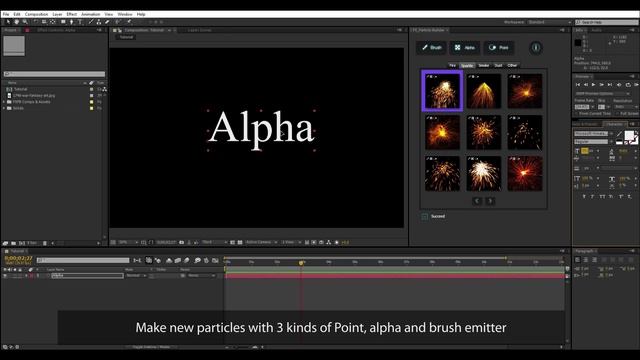Open the Composition menu

36,14
